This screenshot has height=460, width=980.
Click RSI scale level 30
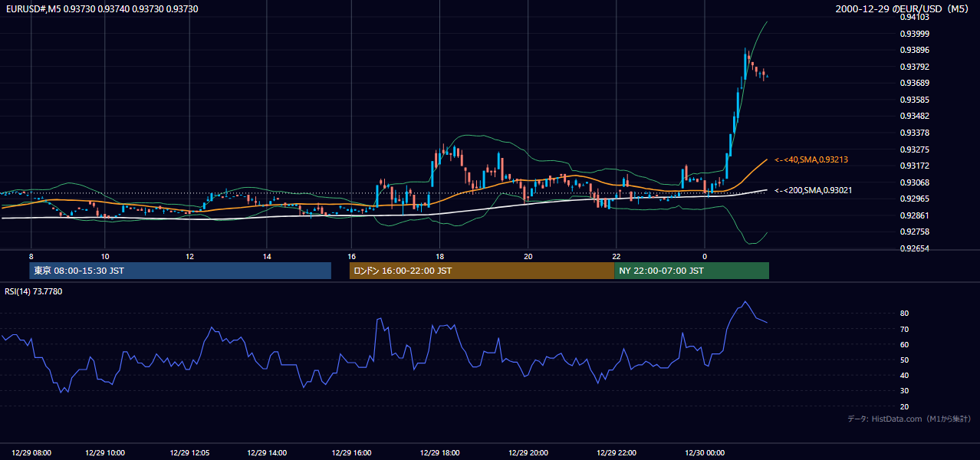point(905,391)
